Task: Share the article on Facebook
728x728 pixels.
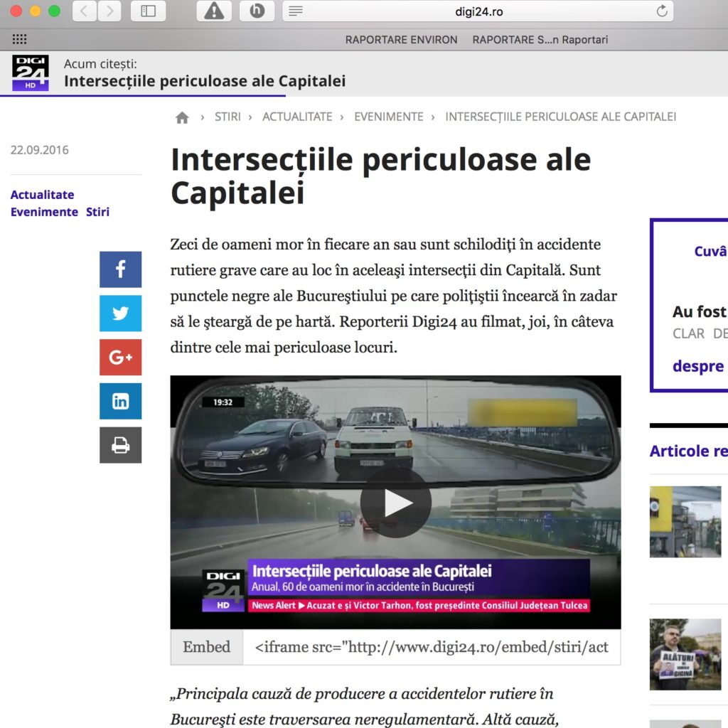Action: (120, 269)
